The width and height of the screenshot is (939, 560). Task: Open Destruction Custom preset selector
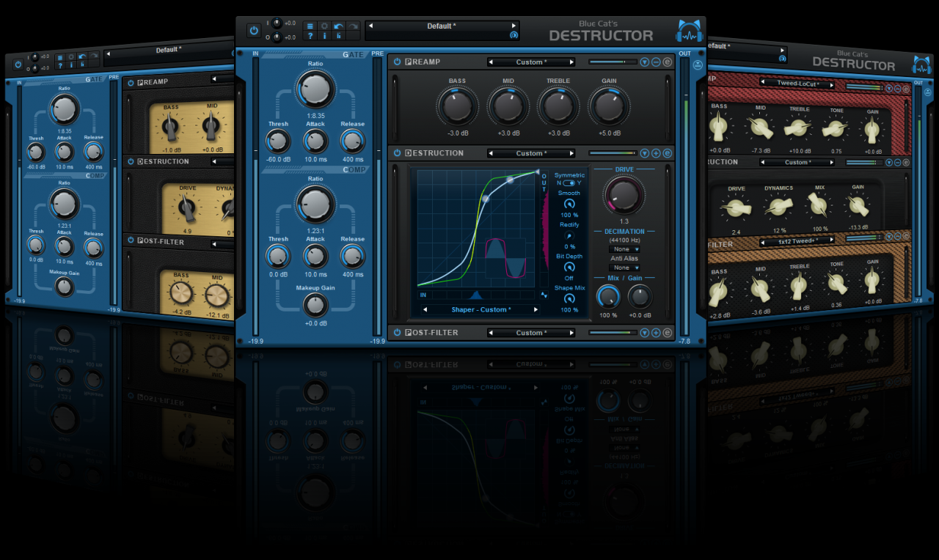point(531,153)
